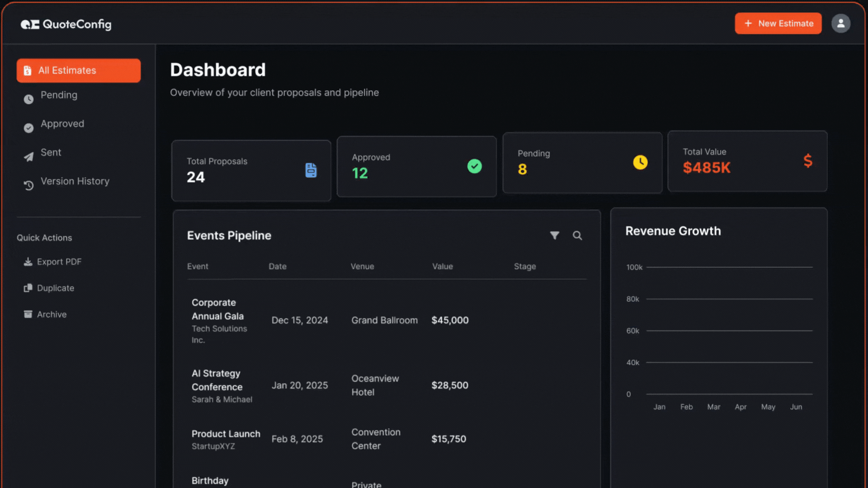Go to Approved estimates in sidebar
Screen dimensions: 868x488
tap(62, 124)
